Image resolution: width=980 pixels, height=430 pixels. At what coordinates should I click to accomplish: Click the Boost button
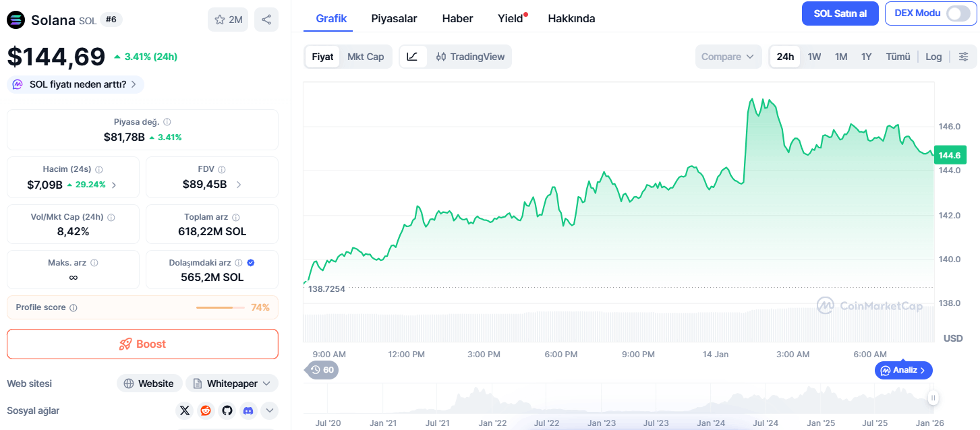[x=142, y=344]
